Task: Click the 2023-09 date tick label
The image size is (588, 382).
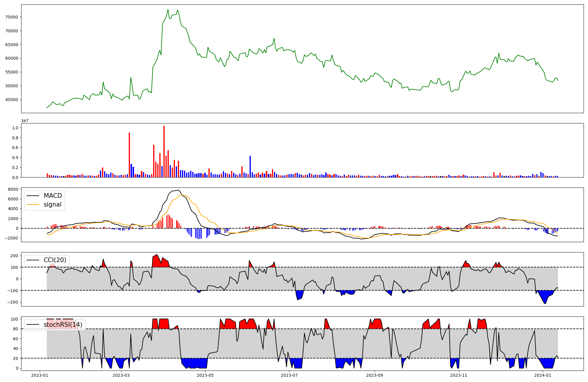Action: click(375, 375)
